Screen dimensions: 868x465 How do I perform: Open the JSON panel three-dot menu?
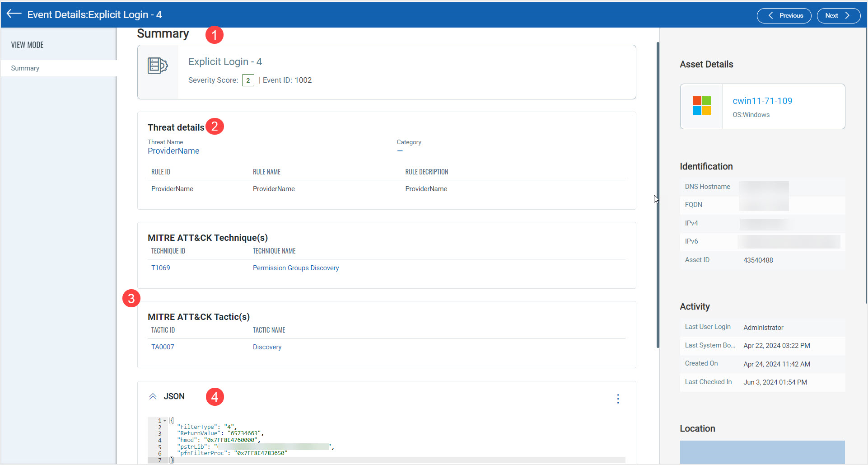coord(618,399)
